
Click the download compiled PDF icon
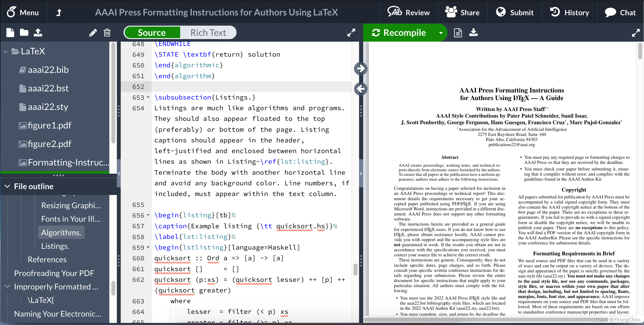point(473,32)
